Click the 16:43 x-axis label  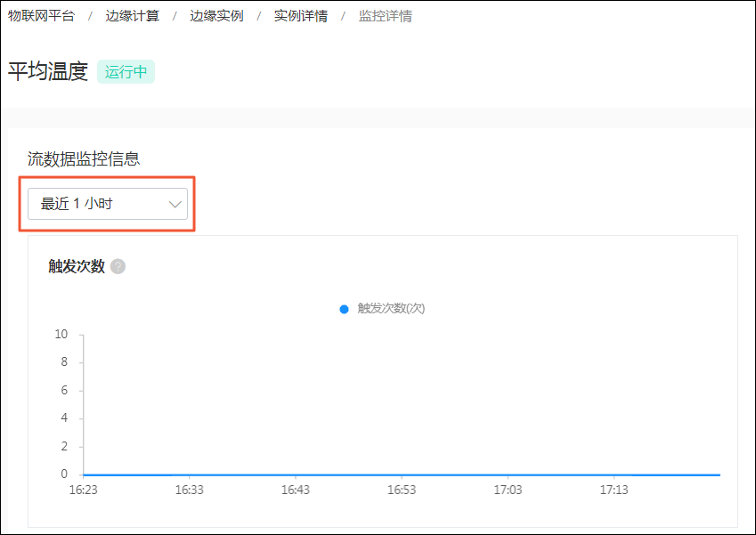[x=296, y=490]
